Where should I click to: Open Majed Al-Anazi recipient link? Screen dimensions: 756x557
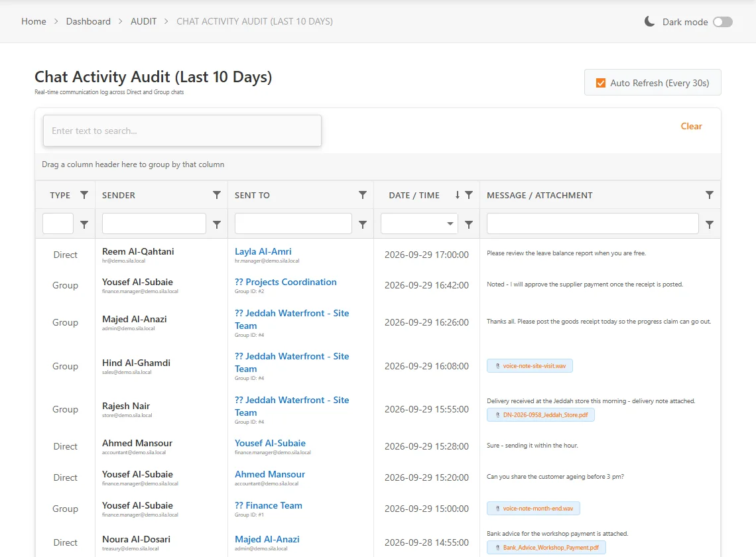(x=267, y=539)
